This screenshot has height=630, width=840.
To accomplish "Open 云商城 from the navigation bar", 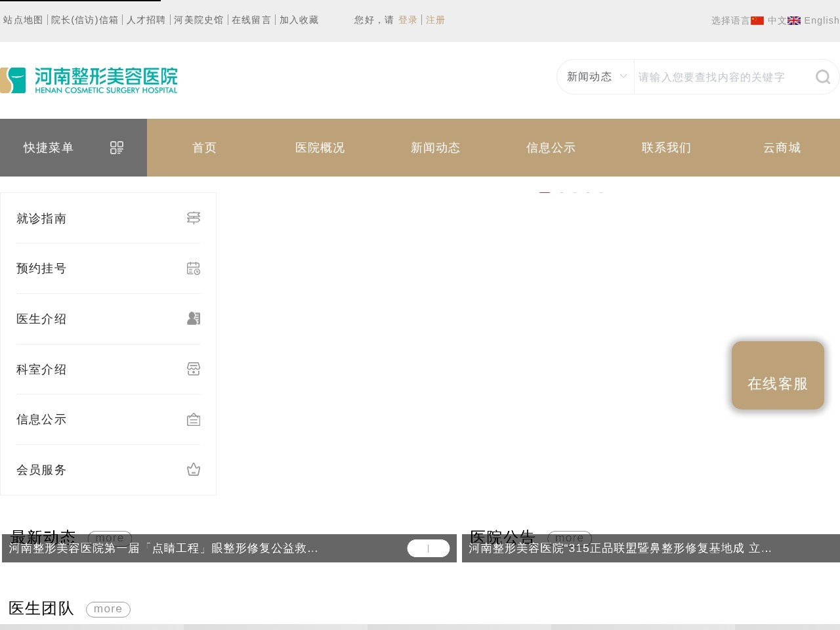I will click(782, 148).
